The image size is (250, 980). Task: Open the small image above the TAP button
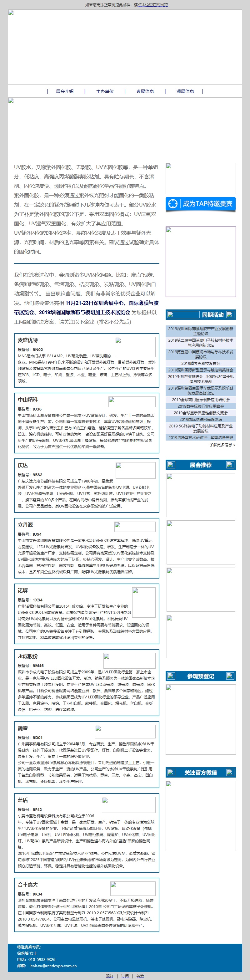click(201, 178)
